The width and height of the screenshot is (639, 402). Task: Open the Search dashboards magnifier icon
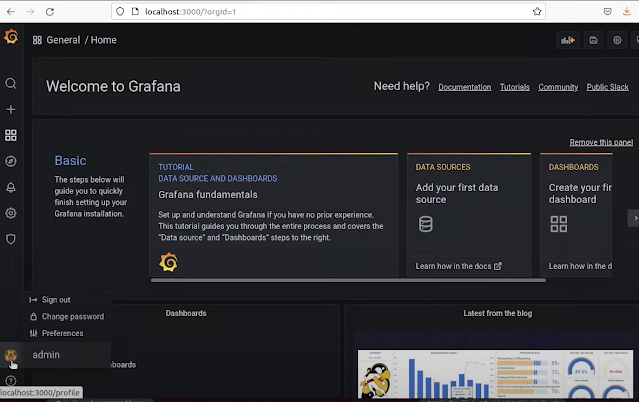tap(11, 84)
